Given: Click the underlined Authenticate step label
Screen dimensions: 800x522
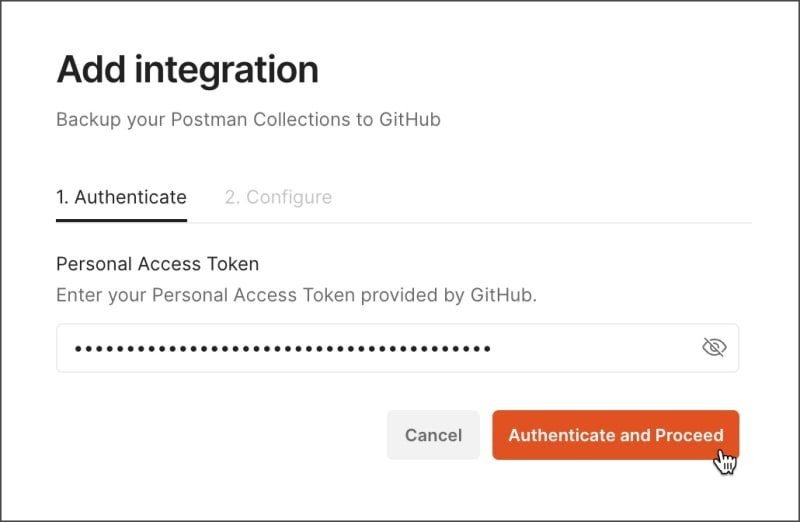Looking at the screenshot, I should (121, 197).
